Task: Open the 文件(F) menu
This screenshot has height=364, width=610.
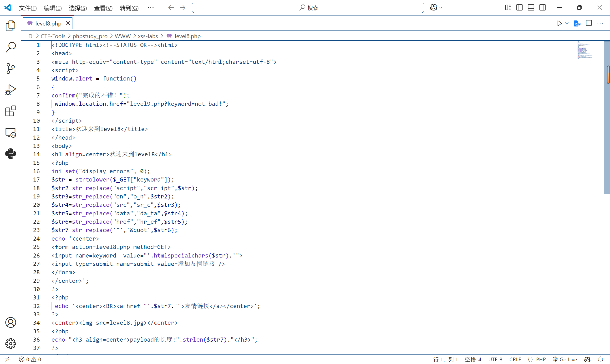Action: 28,8
